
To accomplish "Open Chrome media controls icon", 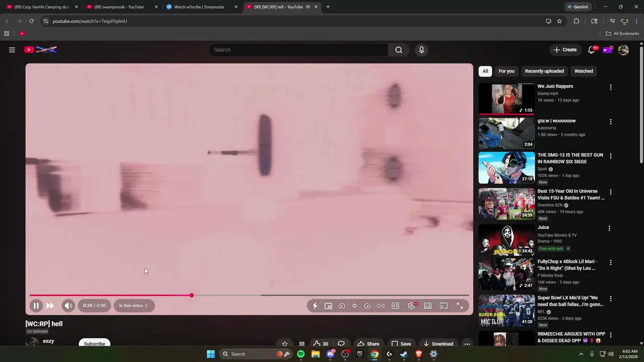I will tap(612, 21).
